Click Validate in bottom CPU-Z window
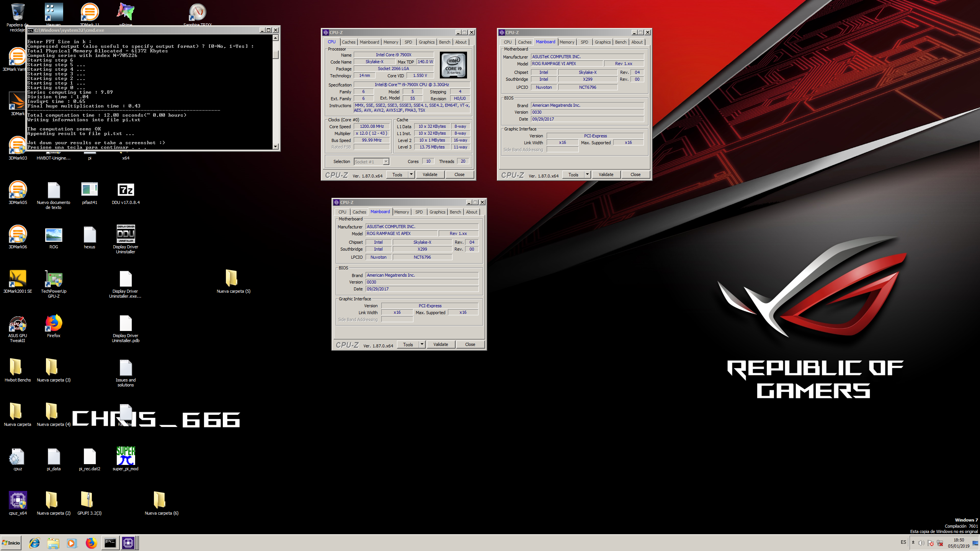Screen dimensions: 980x551 [x=441, y=344]
